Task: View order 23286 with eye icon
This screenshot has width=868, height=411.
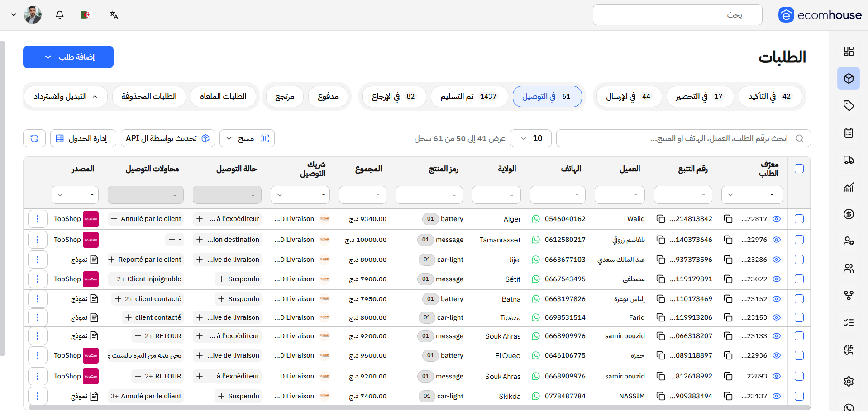Action: [x=777, y=260]
